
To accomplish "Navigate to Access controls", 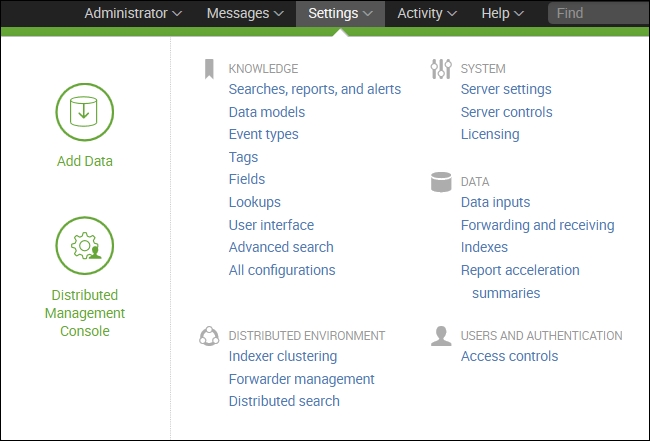I will pyautogui.click(x=509, y=356).
